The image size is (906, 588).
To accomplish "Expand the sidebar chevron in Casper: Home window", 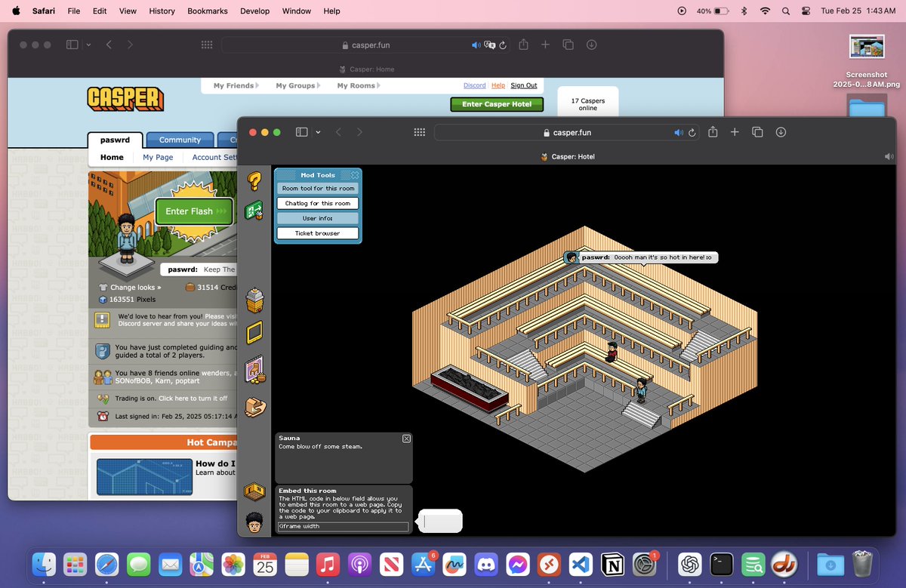I will pyautogui.click(x=88, y=45).
